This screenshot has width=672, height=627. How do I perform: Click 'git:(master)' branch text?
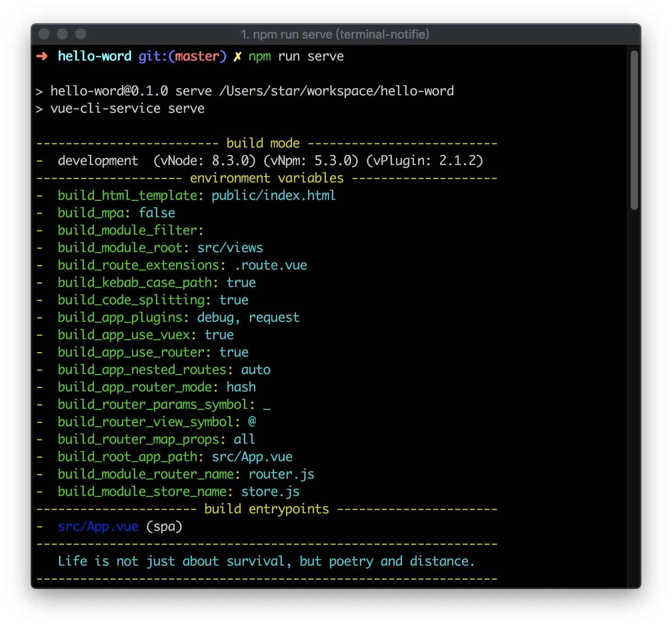182,57
